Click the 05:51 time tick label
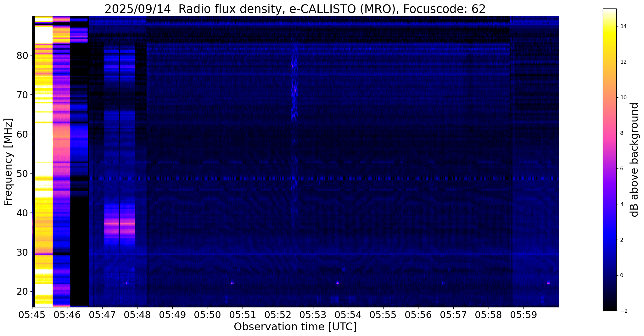Image resolution: width=644 pixels, height=336 pixels. pos(243,315)
